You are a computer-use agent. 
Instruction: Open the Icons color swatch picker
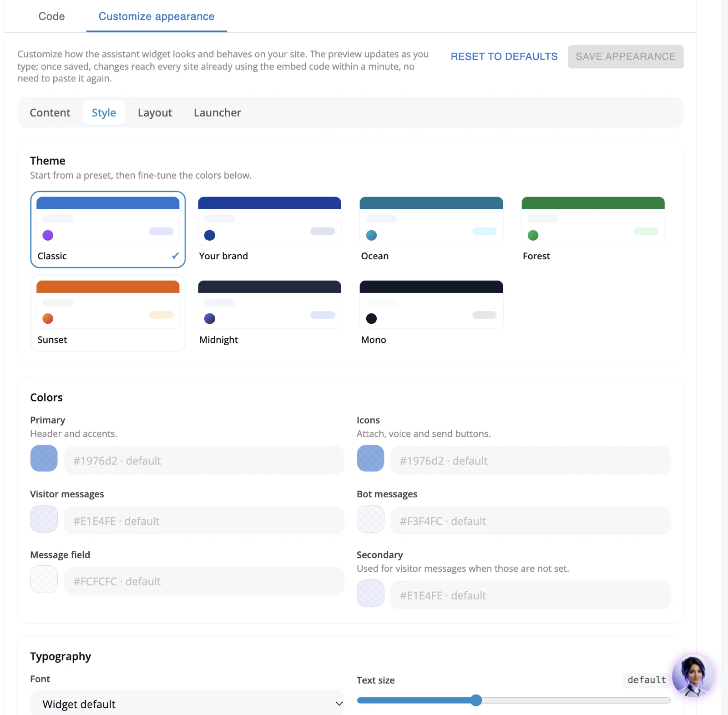(x=370, y=458)
